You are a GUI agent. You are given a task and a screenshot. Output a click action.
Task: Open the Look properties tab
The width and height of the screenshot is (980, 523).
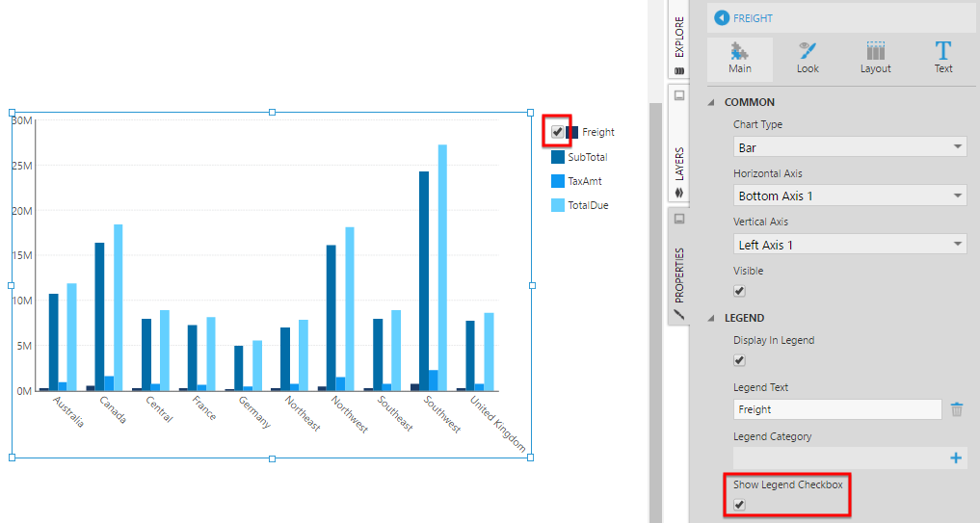click(808, 58)
